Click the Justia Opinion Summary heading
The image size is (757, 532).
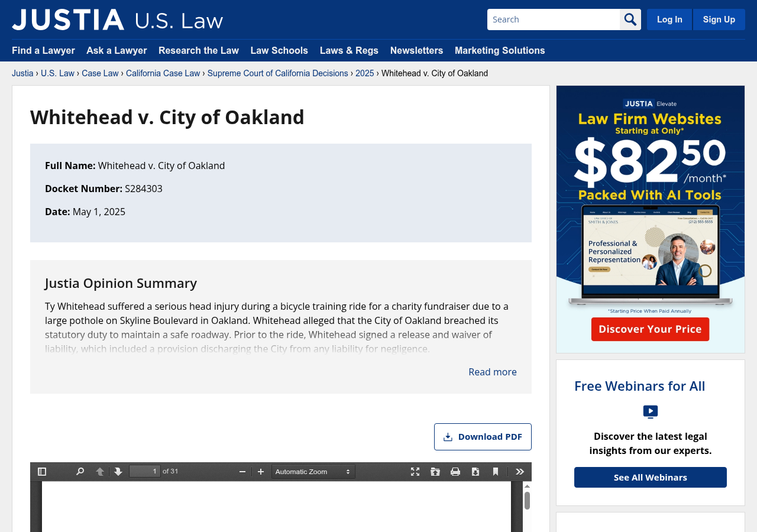[121, 283]
